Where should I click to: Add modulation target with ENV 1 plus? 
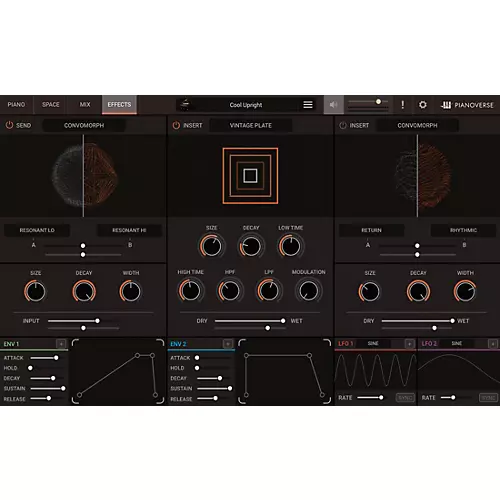[61, 344]
